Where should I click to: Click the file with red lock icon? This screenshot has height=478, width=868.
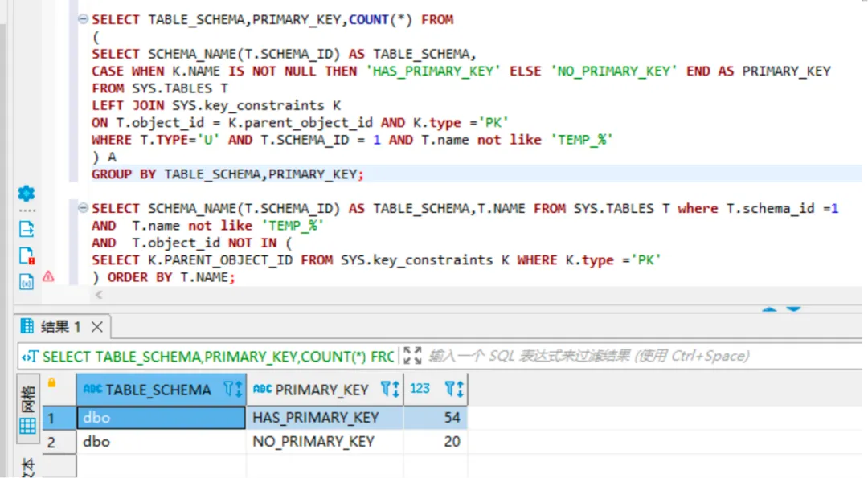tap(27, 255)
